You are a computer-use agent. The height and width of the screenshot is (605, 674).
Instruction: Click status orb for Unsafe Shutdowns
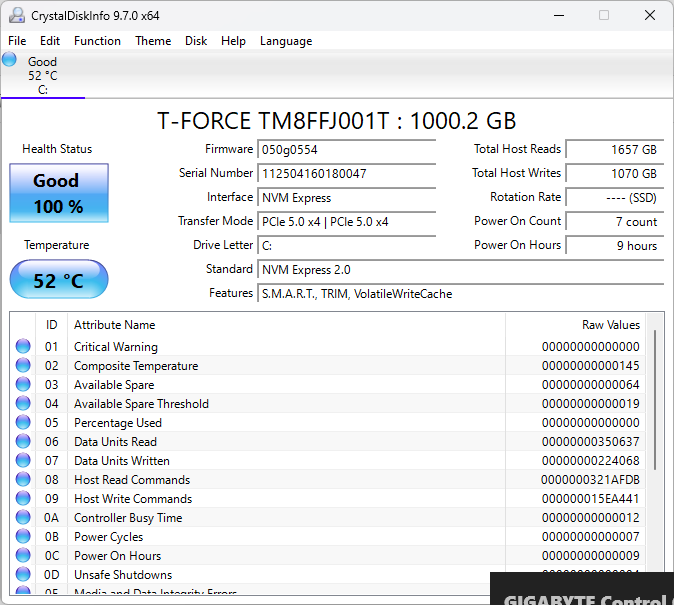pos(23,574)
